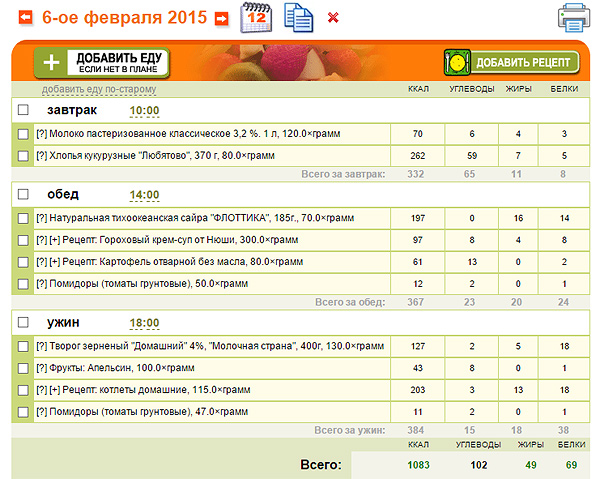The width and height of the screenshot is (600, 479).
Task: Go to previous day with left arrow
Action: tap(26, 18)
